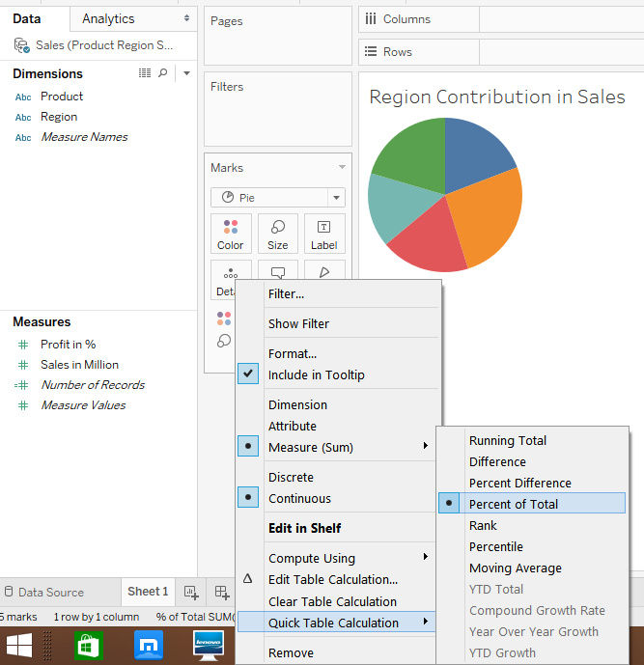Click the Size button on Marks card
Viewport: 644px width, 665px height.
[278, 234]
